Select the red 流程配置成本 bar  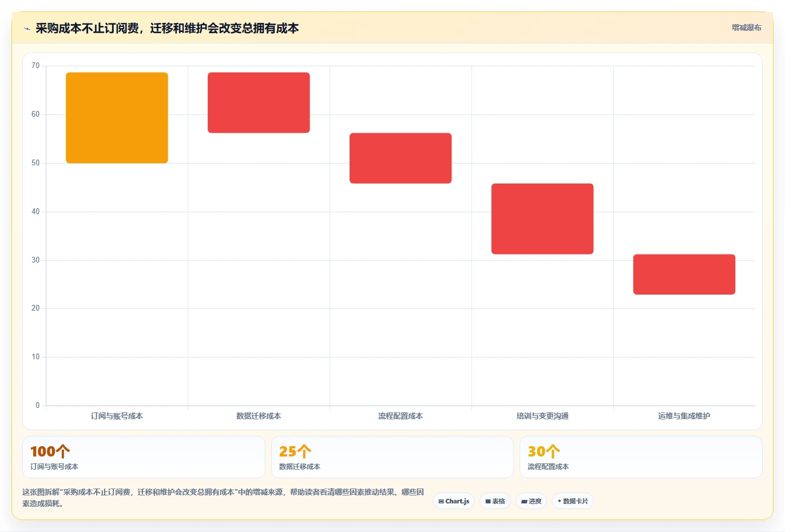coord(401,158)
